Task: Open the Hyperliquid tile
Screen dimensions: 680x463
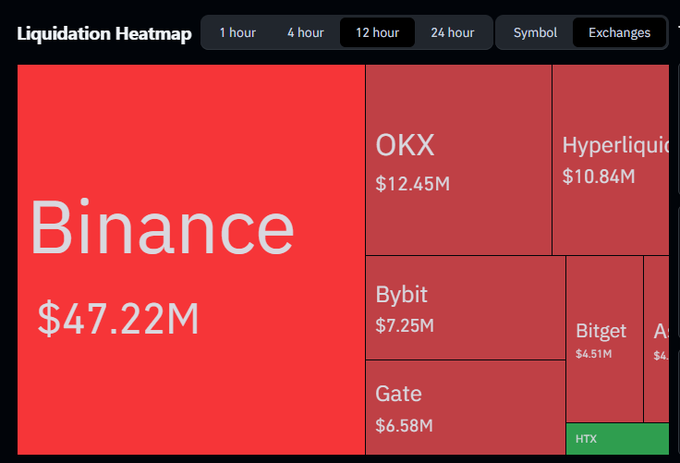Action: [x=611, y=160]
